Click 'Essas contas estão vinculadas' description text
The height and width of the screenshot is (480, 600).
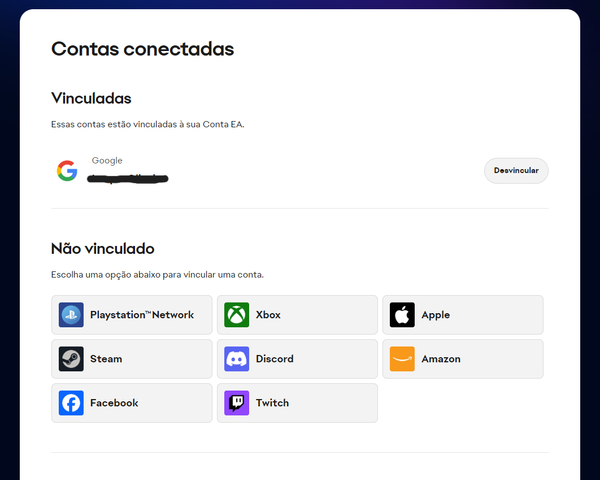[x=148, y=124]
